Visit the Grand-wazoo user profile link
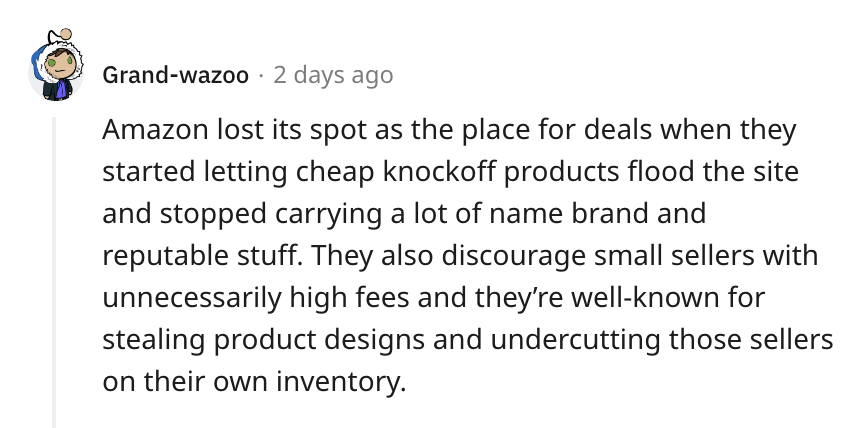Image resolution: width=860 pixels, height=428 pixels. tap(175, 75)
